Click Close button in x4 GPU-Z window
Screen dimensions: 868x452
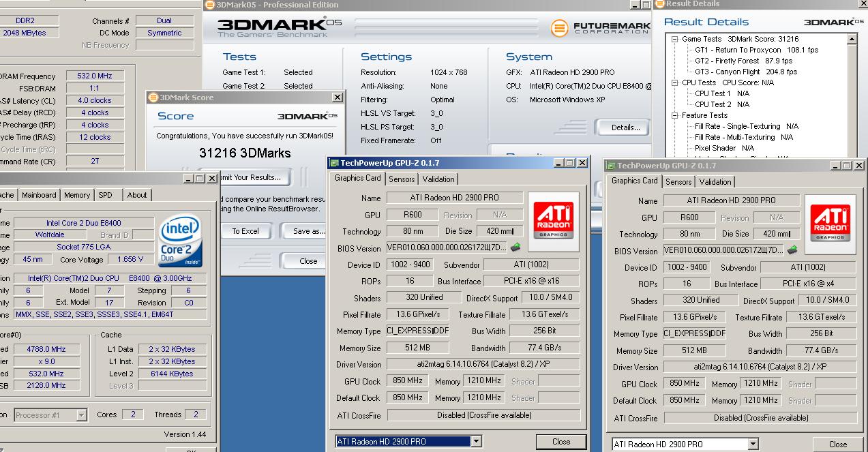point(838,444)
